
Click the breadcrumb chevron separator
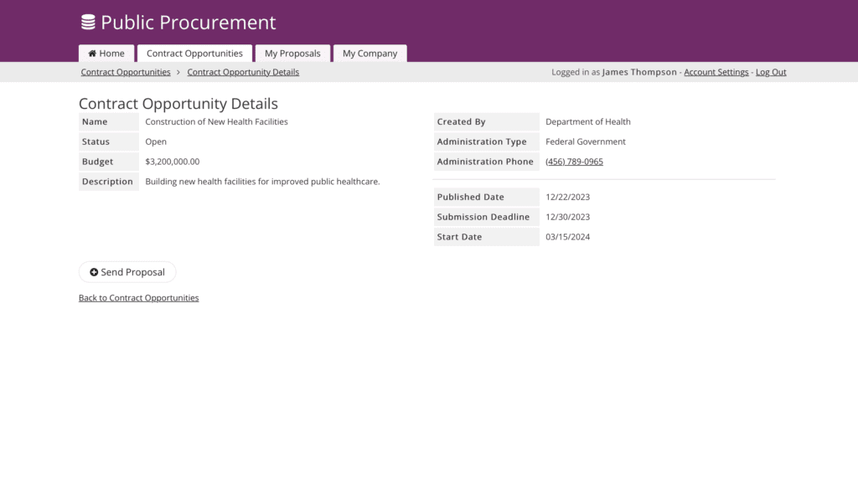pos(178,72)
